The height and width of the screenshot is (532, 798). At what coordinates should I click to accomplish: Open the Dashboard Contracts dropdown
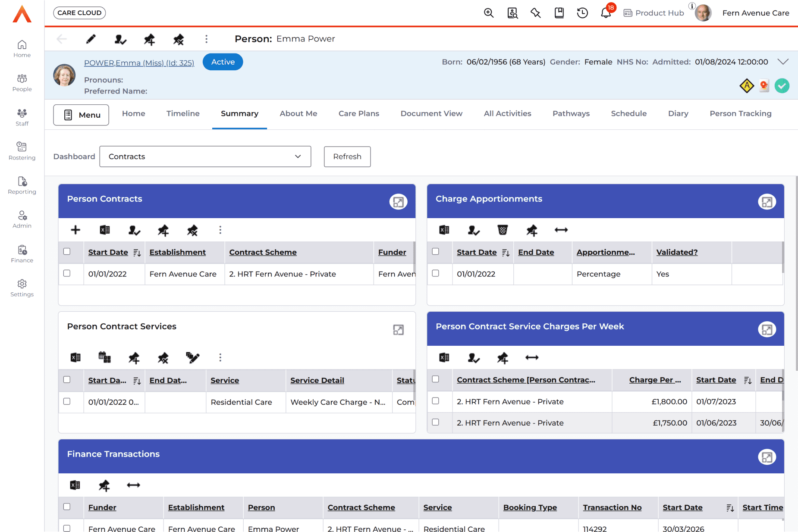[x=205, y=156]
